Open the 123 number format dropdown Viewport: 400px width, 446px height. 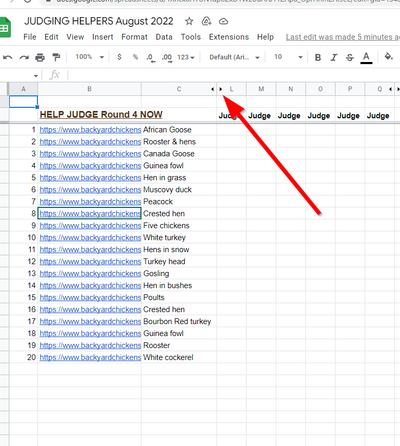[x=186, y=57]
